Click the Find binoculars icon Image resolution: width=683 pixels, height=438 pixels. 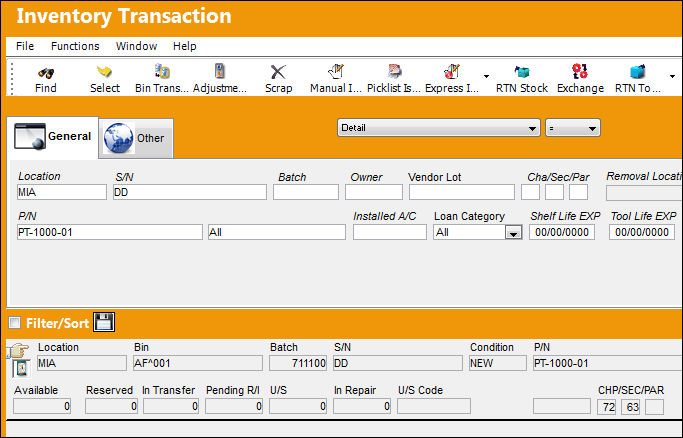pyautogui.click(x=46, y=73)
